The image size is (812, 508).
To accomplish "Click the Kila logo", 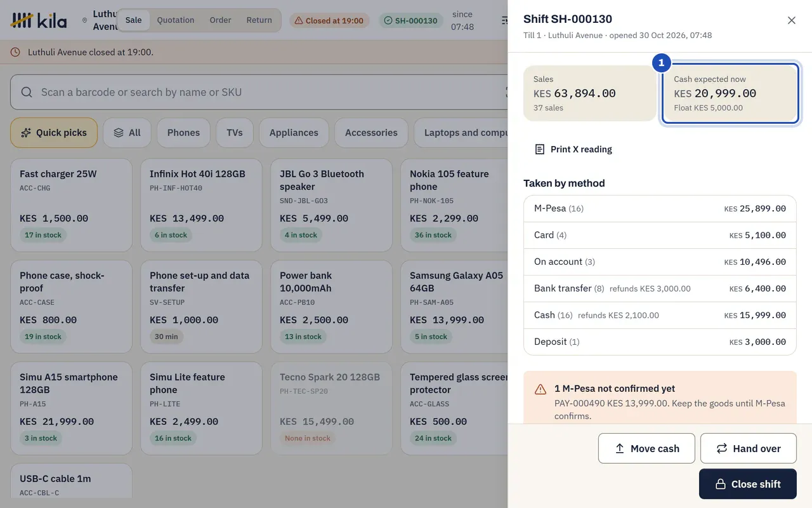I will [39, 20].
